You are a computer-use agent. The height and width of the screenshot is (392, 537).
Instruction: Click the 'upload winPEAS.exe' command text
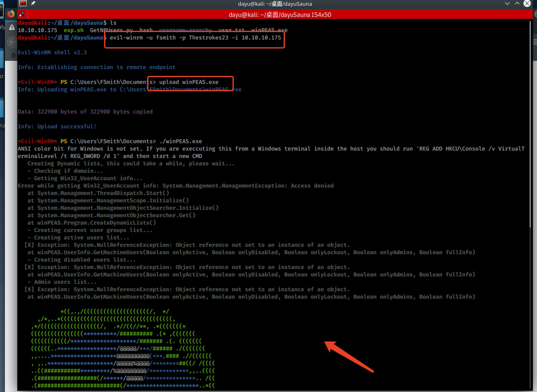pos(189,82)
